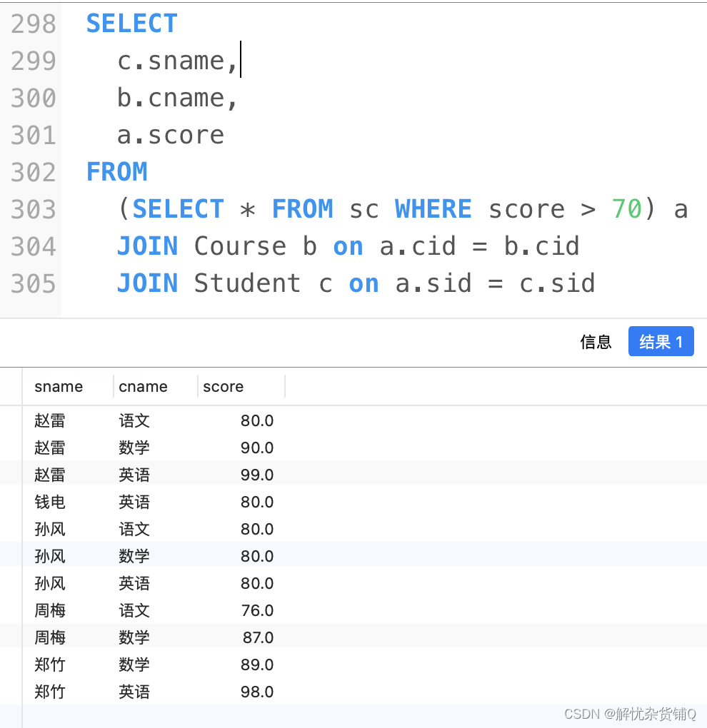Viewport: 707px width, 728px height.
Task: Select score cell 98.0
Action: 257,692
